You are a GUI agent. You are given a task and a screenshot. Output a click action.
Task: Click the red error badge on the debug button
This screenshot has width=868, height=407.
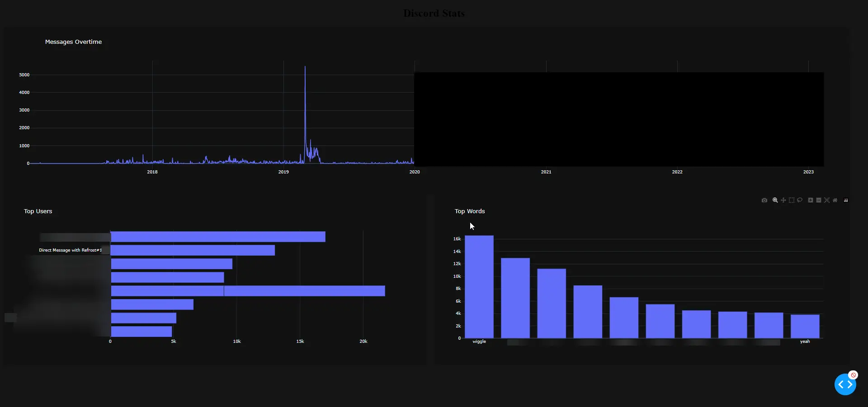(x=853, y=375)
